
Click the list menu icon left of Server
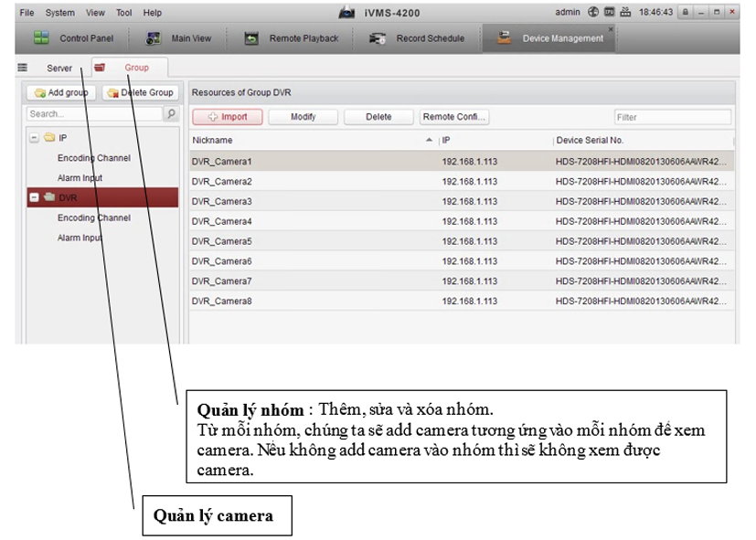pyautogui.click(x=22, y=68)
